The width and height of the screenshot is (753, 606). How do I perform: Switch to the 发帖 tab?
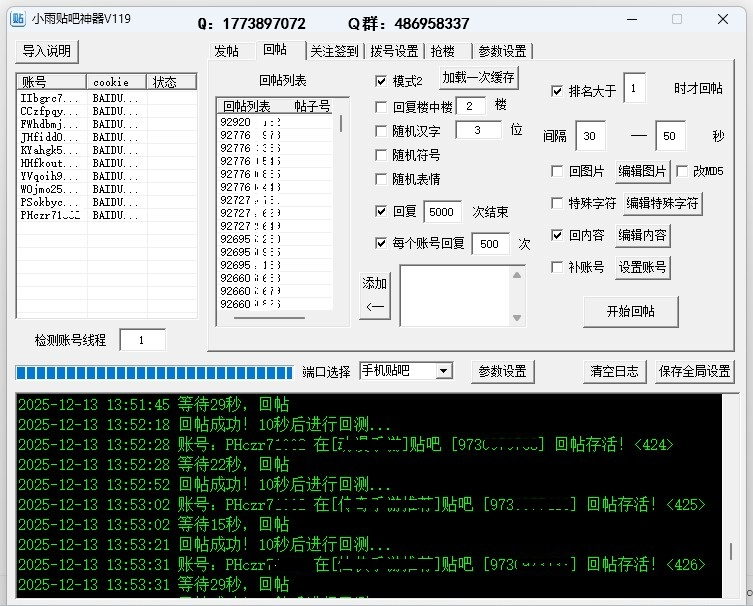[226, 51]
